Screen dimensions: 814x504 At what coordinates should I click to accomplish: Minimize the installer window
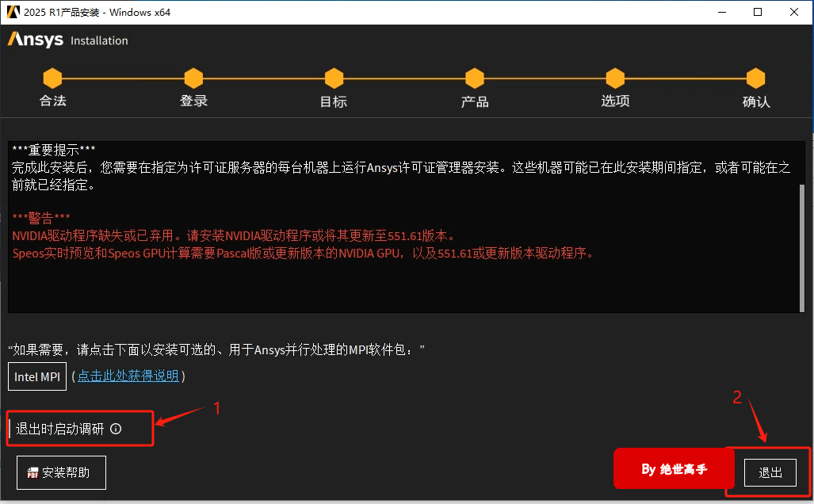[x=721, y=12]
